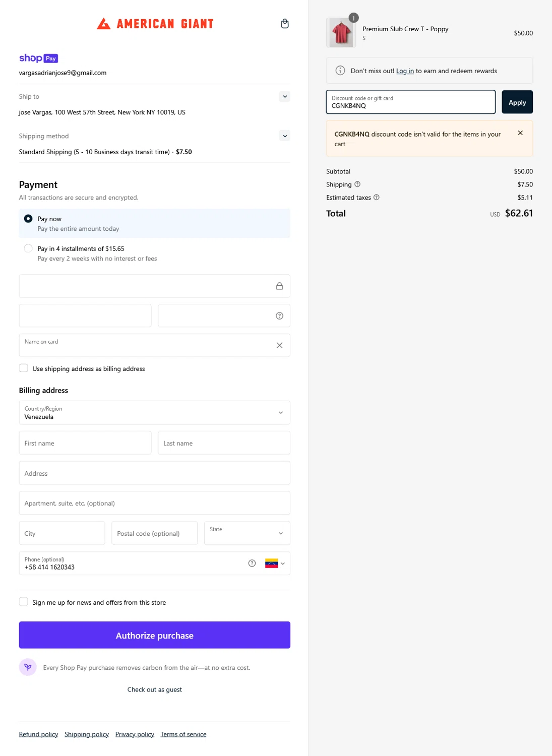552x756 pixels.
Task: Open the Shipping policy link
Action: point(87,734)
